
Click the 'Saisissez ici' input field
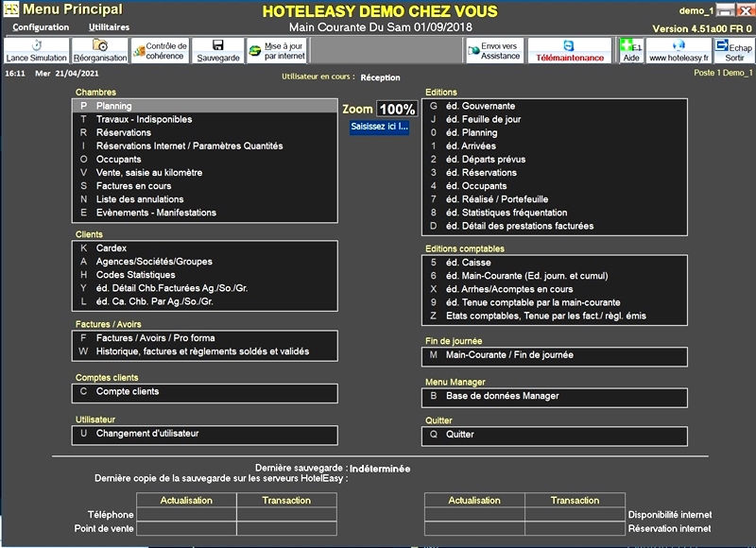click(379, 127)
